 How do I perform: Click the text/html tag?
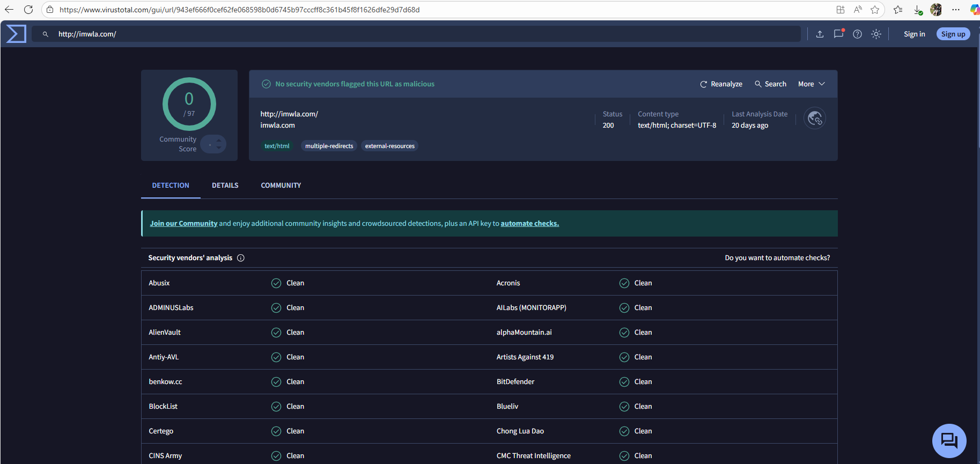[x=277, y=146]
